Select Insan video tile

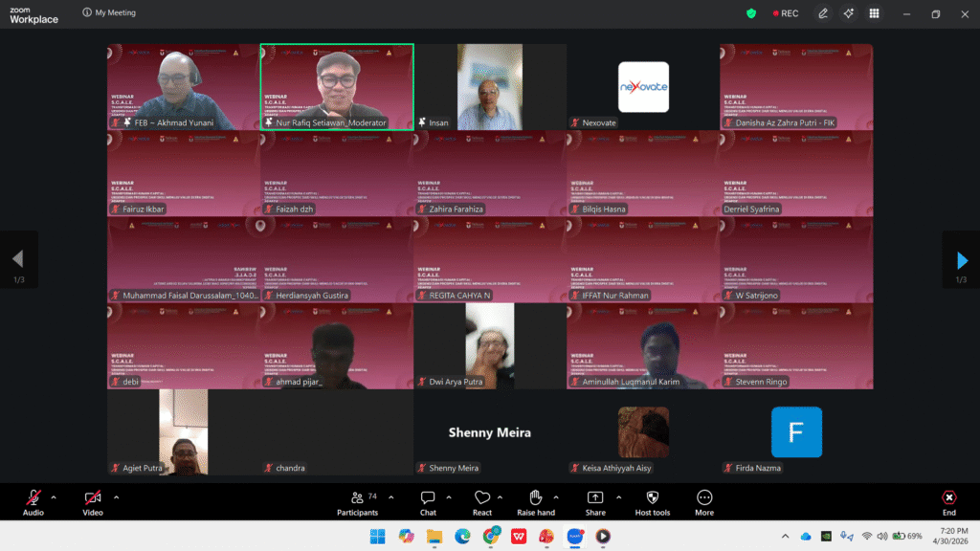click(490, 87)
